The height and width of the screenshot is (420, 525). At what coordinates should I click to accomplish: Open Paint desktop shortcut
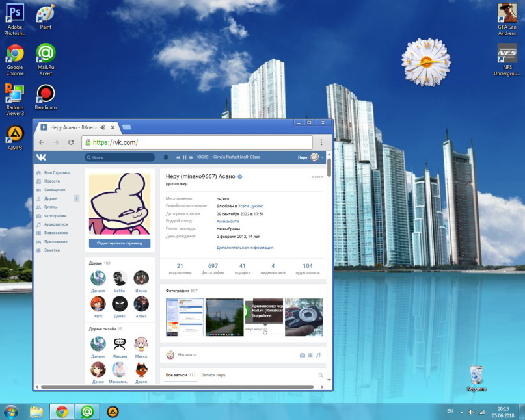pos(46,17)
